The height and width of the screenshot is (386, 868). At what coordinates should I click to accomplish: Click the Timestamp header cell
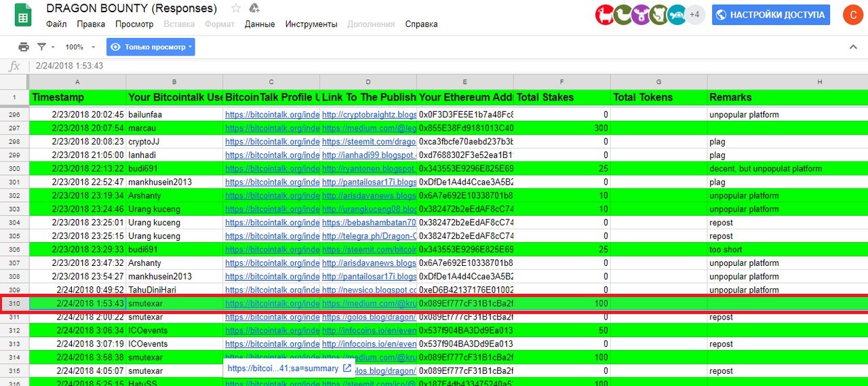[x=77, y=97]
